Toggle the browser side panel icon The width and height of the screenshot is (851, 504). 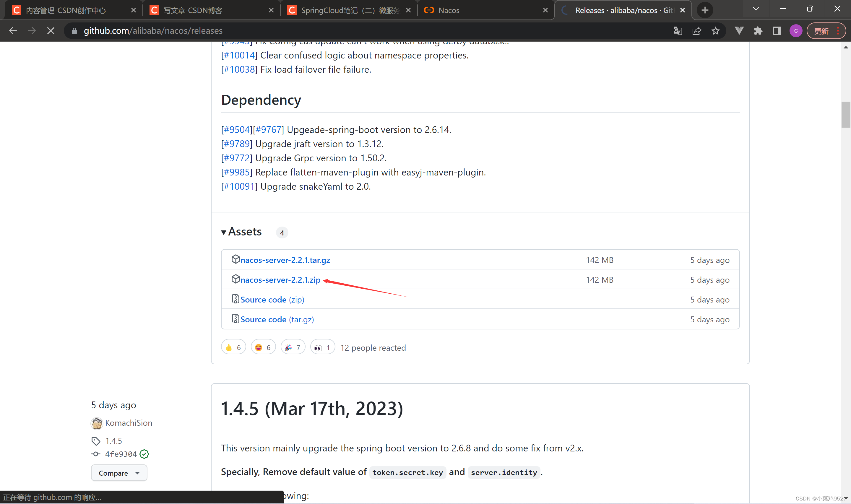coord(777,31)
